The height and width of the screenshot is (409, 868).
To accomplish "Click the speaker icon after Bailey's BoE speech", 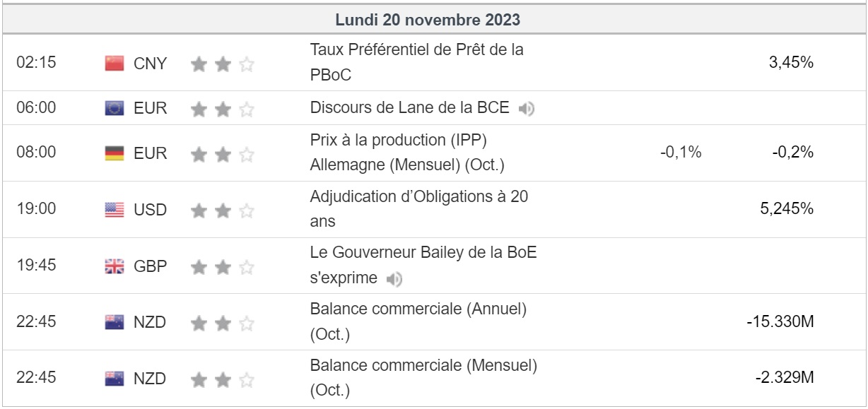I will [x=394, y=279].
